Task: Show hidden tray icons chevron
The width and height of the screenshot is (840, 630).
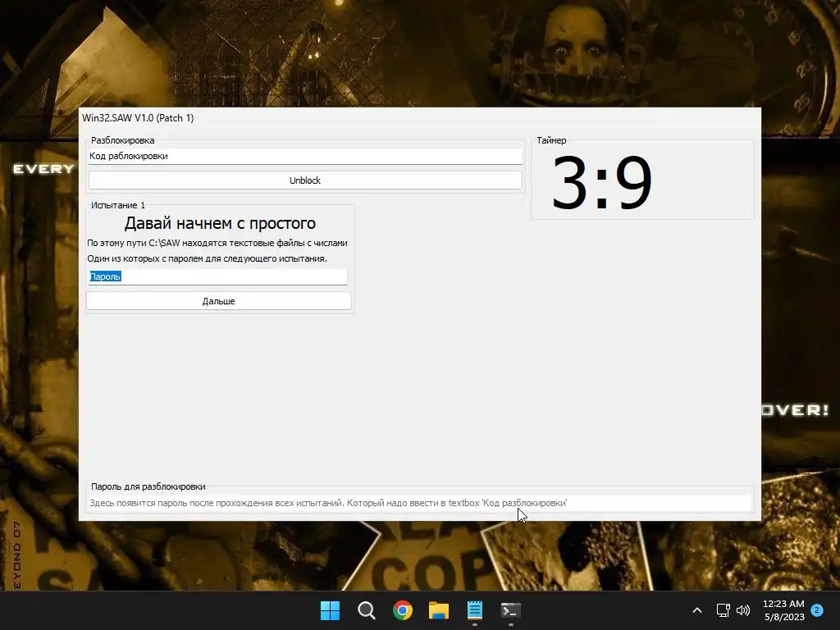Action: [697, 610]
